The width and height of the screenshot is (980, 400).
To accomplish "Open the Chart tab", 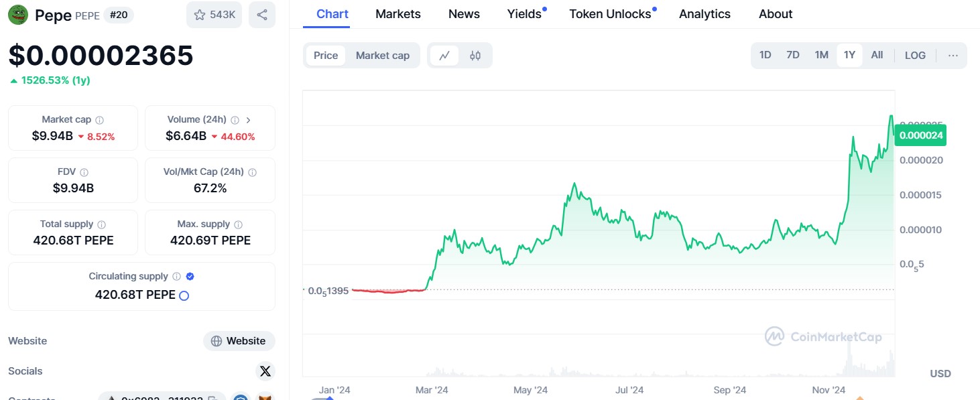I will point(332,14).
